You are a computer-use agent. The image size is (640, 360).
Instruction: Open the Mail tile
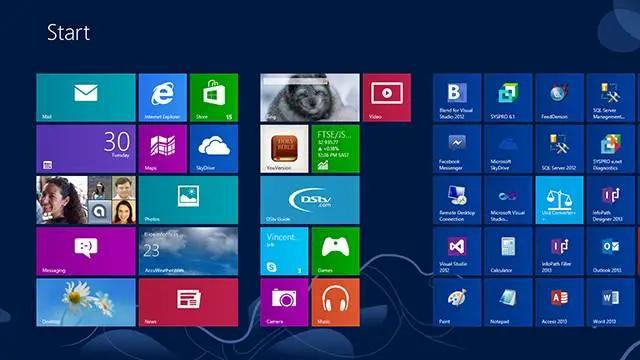tap(86, 98)
